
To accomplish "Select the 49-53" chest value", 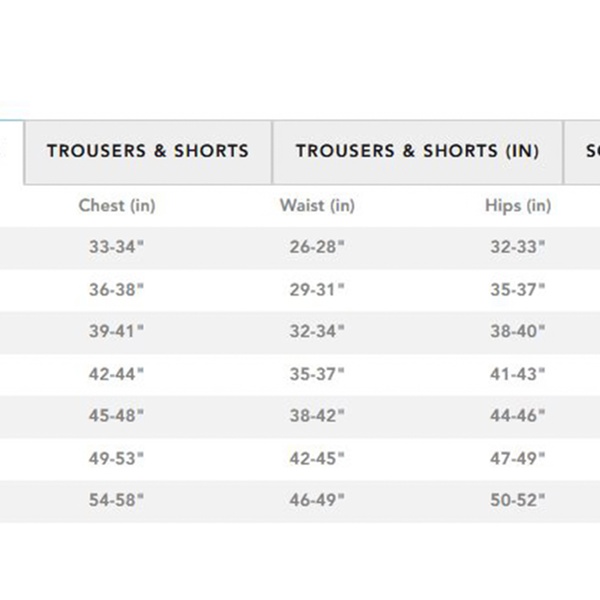I will 117,458.
